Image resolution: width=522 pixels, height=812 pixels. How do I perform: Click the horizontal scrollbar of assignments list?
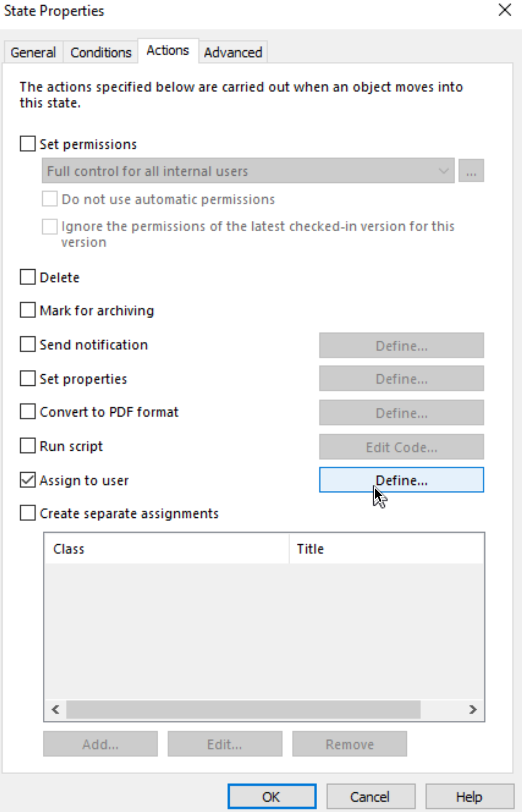tap(243, 709)
